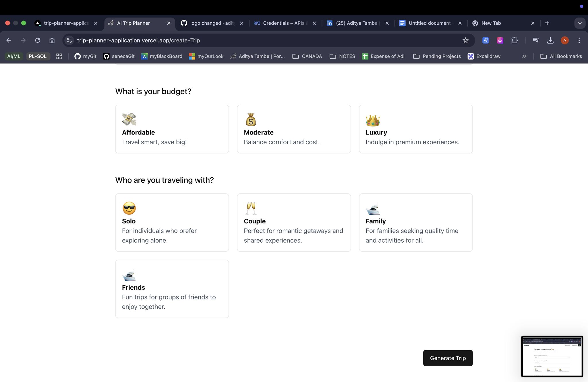Open the Extensions puzzle-piece icon

[514, 40]
